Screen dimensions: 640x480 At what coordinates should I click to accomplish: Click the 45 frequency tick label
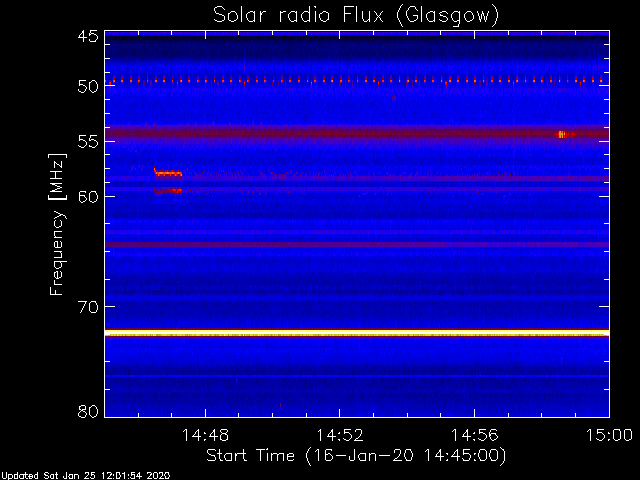click(x=88, y=37)
